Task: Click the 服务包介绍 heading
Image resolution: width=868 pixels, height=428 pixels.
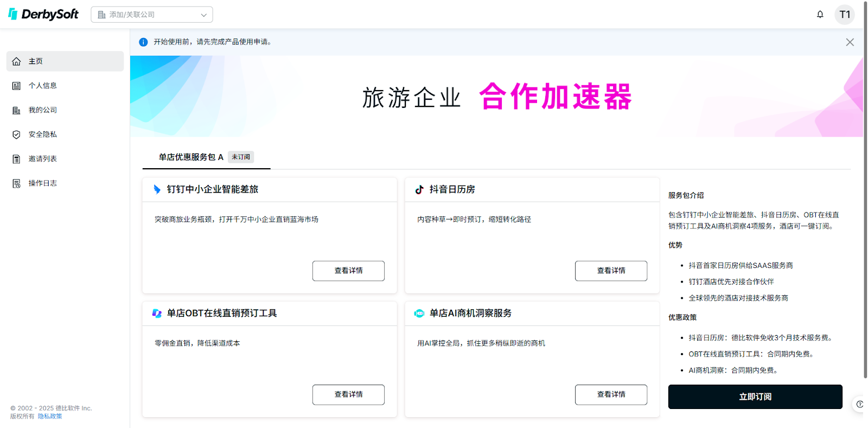Action: [x=686, y=195]
